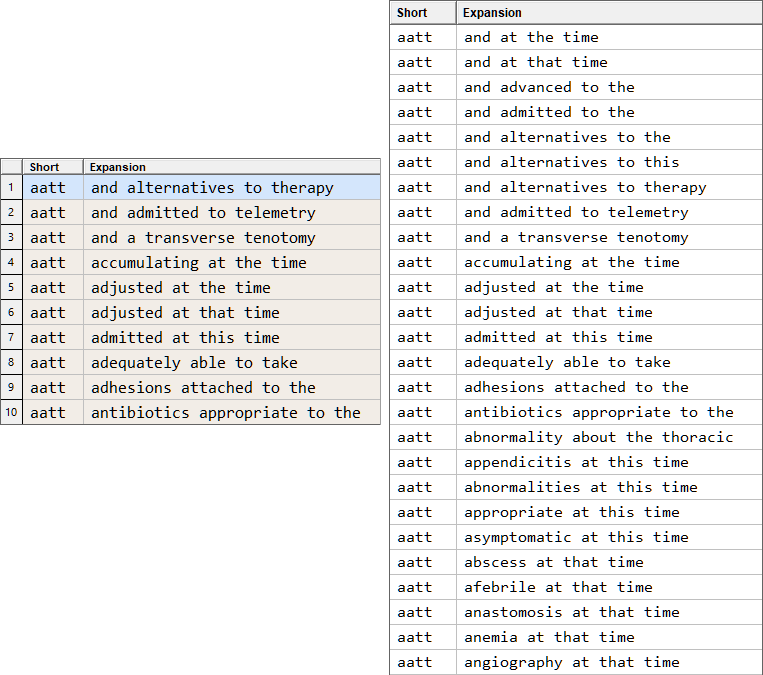Click the 'and advanced to the' expansion

(549, 87)
